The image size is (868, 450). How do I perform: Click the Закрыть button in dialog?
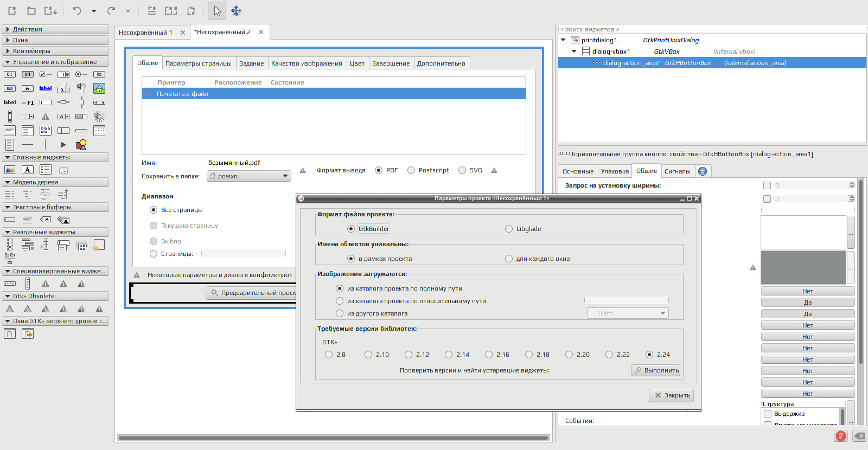tap(671, 395)
